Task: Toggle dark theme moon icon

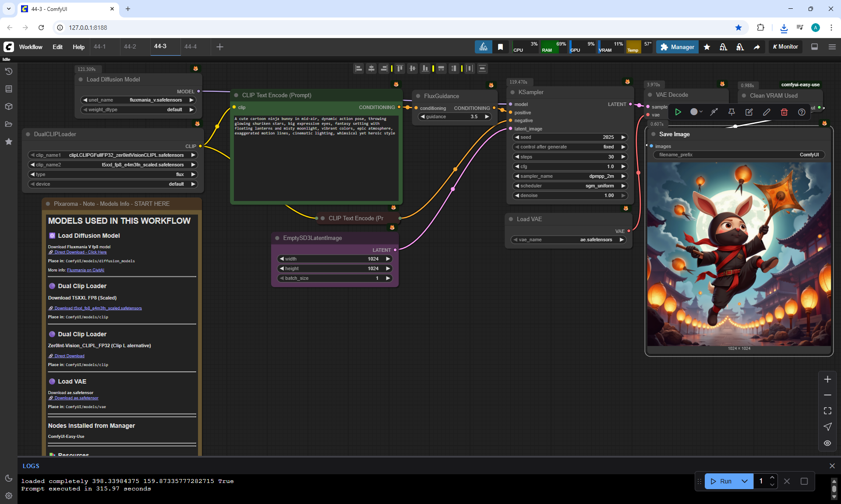Action: pos(9,478)
